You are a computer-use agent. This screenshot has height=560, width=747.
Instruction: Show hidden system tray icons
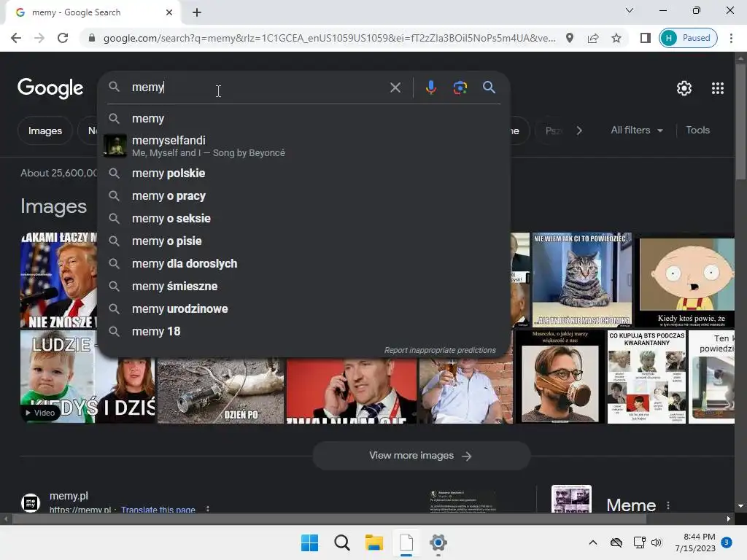592,542
